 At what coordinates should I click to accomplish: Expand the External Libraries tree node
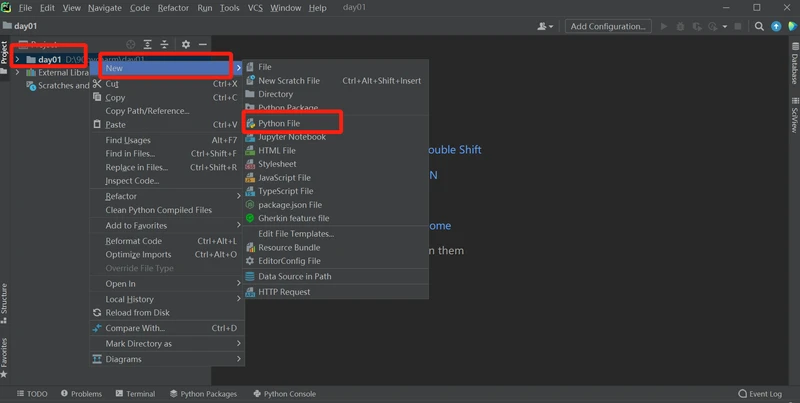[x=17, y=72]
